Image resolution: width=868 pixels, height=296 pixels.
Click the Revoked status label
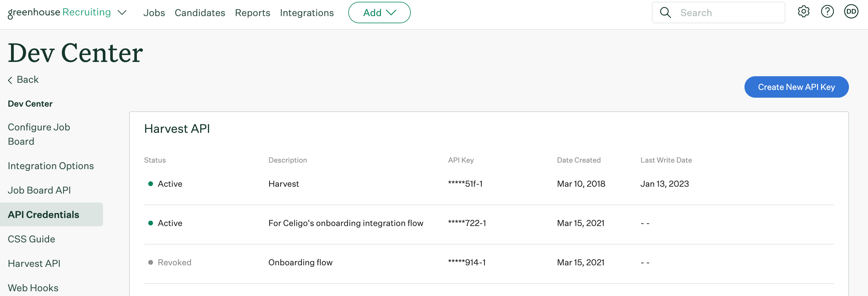174,262
